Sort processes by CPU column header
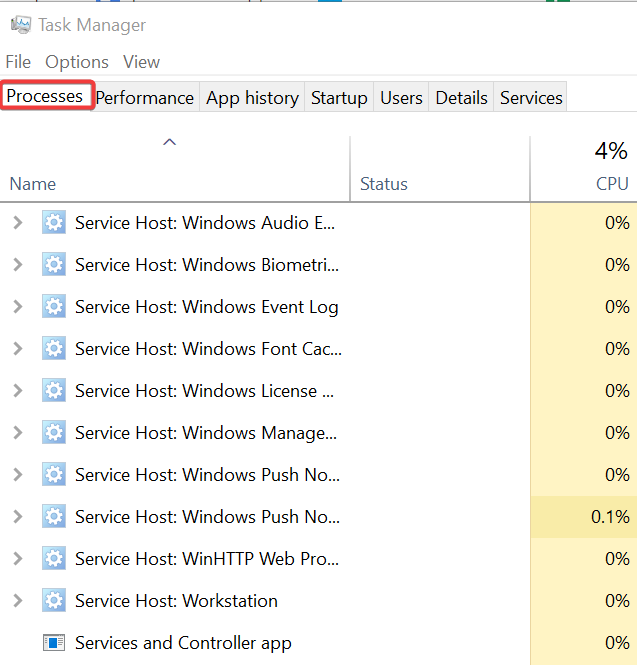The width and height of the screenshot is (637, 665). click(x=611, y=184)
